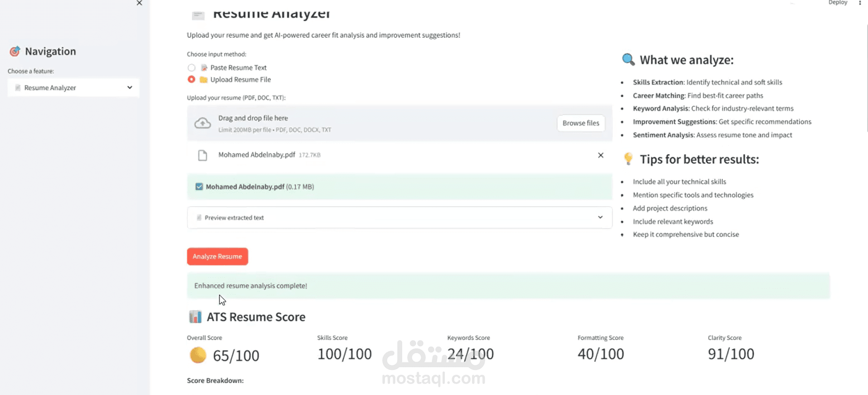This screenshot has width=868, height=395.
Task: Open the Deploy menu item
Action: pyautogui.click(x=837, y=3)
